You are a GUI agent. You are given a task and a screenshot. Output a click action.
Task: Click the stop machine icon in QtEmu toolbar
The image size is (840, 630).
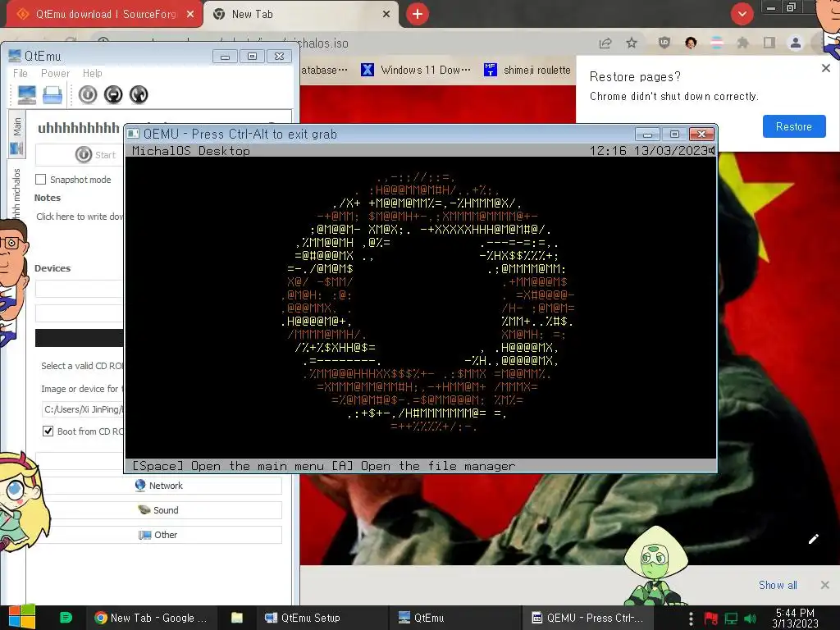pos(113,95)
